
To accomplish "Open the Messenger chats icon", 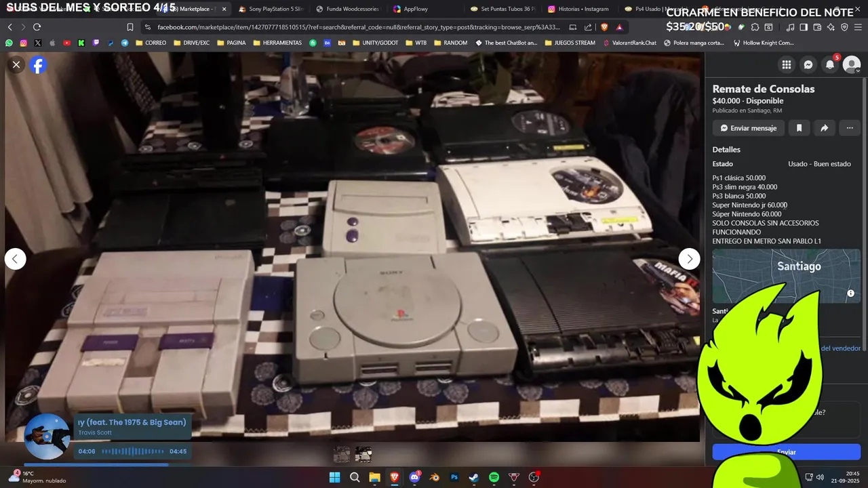I will [808, 65].
